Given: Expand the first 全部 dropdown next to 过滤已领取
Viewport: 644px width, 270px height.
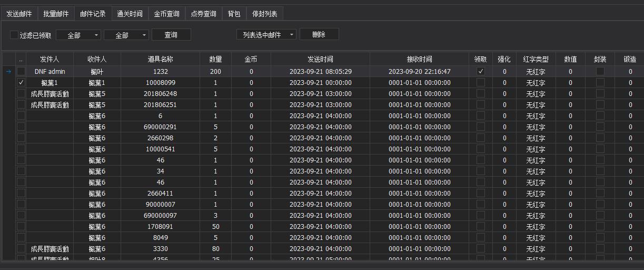Looking at the screenshot, I should coord(78,35).
